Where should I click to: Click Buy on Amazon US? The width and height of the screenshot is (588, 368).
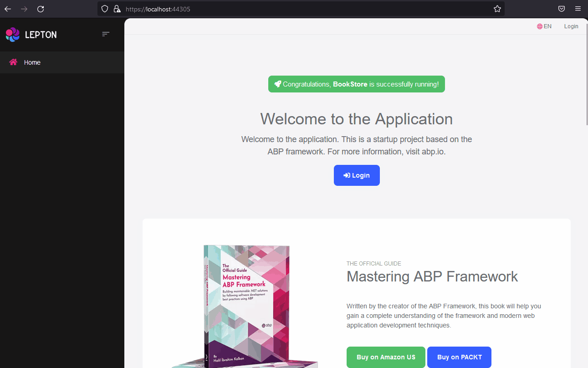tap(386, 357)
